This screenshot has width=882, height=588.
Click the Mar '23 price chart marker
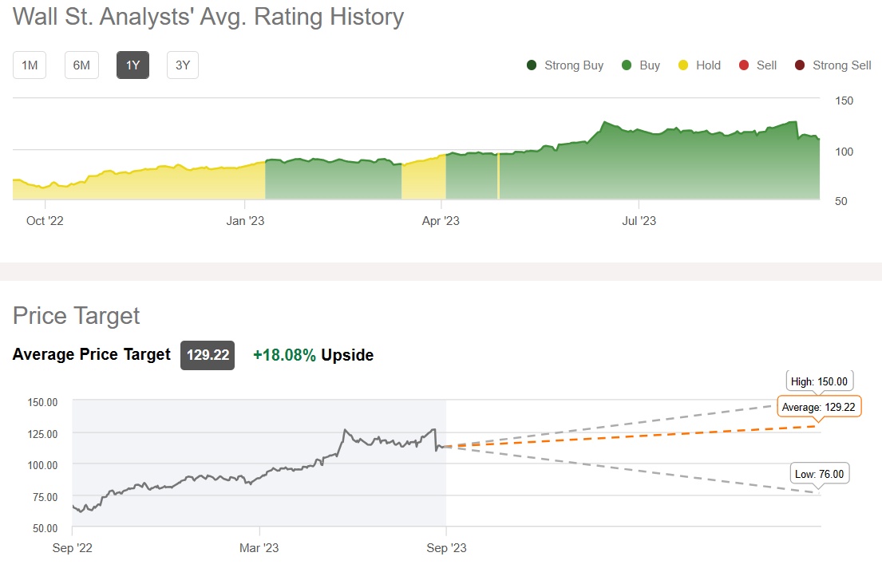[259, 548]
